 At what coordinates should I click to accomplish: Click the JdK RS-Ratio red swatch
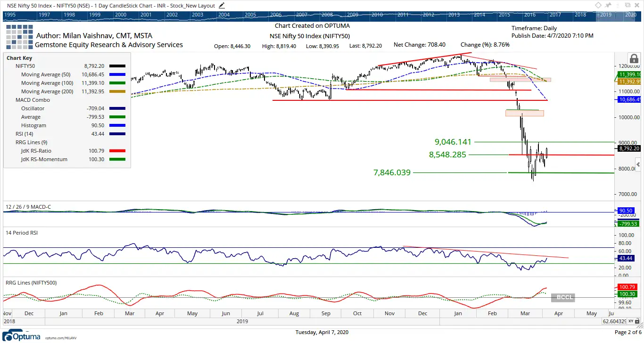tap(117, 151)
